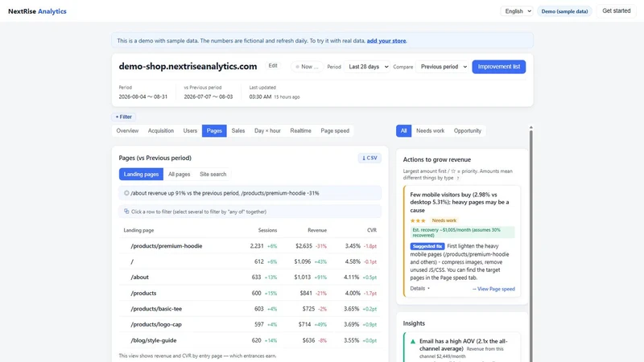Viewport: 644px width, 362px height.
Task: Click the '+15%' sessions change for /products
Action: coord(271,294)
